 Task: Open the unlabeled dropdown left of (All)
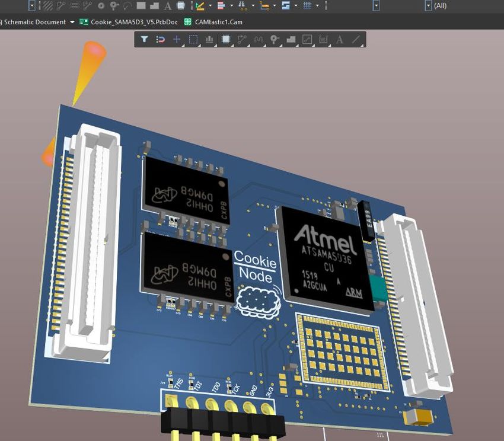tap(376, 5)
